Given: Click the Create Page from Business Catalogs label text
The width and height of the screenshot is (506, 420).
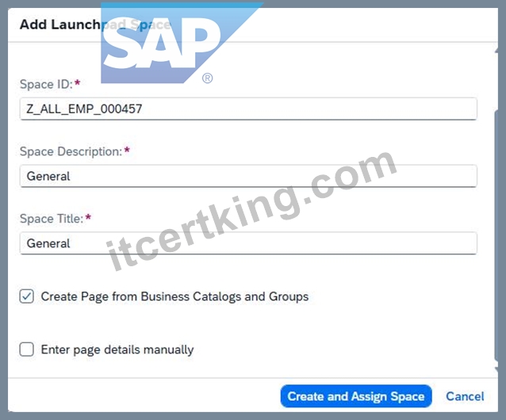Looking at the screenshot, I should click(x=174, y=296).
